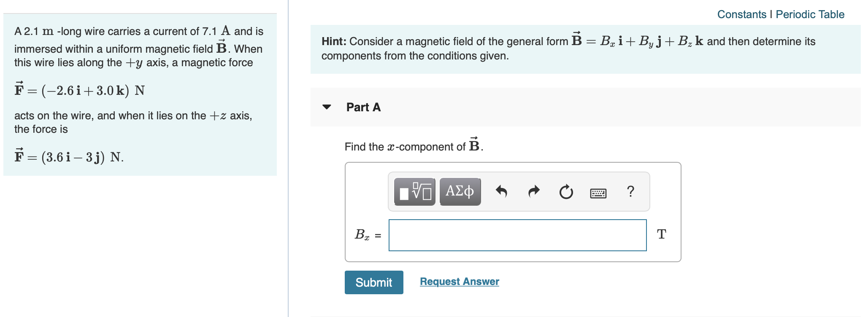Open the Greek symbols ΑΣΦ palette

point(460,192)
